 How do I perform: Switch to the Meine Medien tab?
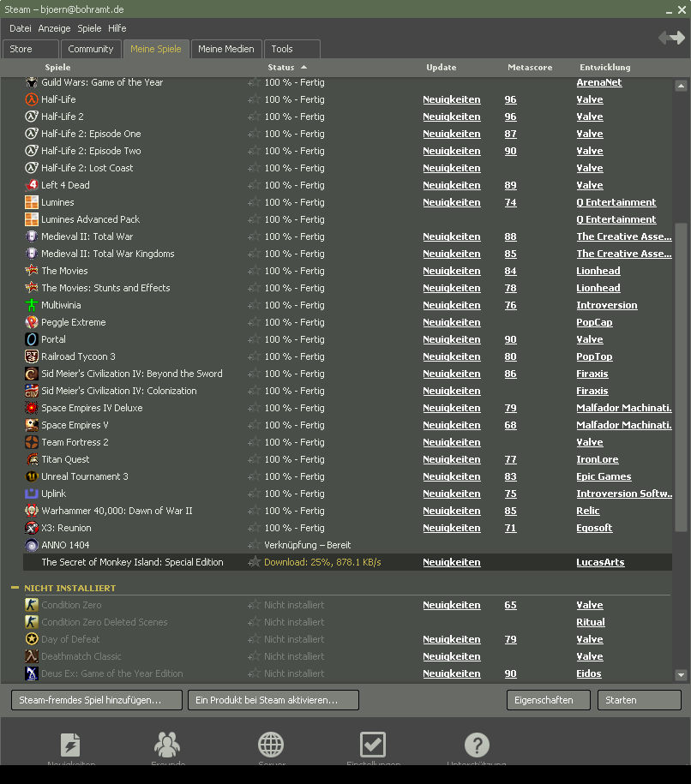[225, 49]
